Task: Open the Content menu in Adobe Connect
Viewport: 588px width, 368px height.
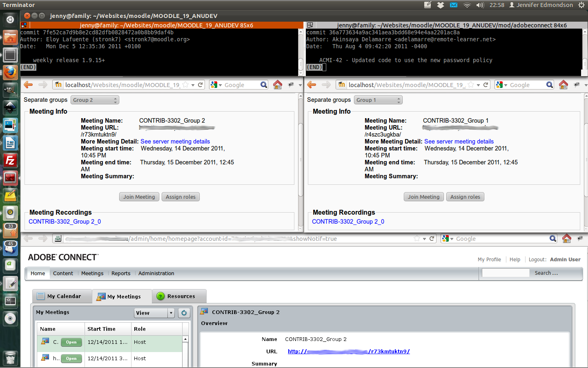Action: coord(63,273)
